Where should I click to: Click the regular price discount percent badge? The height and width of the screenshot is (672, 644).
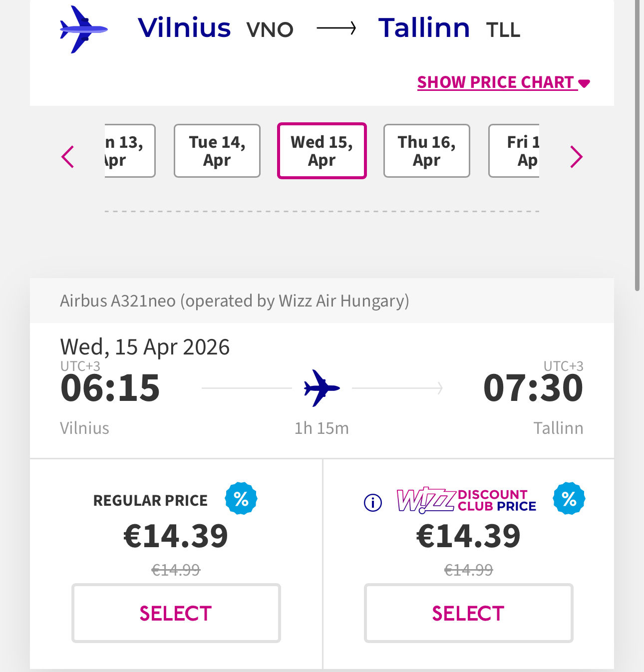click(x=241, y=498)
